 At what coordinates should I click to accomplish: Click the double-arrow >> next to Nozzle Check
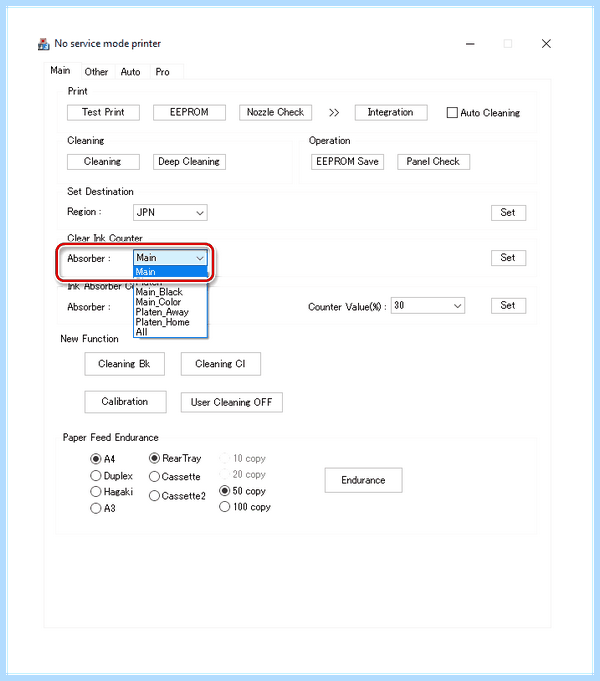334,113
